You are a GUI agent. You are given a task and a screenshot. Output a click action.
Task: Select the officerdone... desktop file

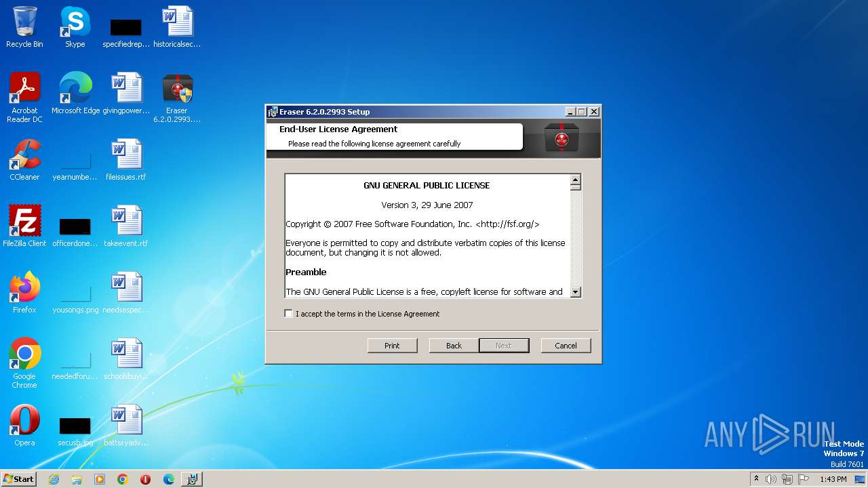[75, 232]
